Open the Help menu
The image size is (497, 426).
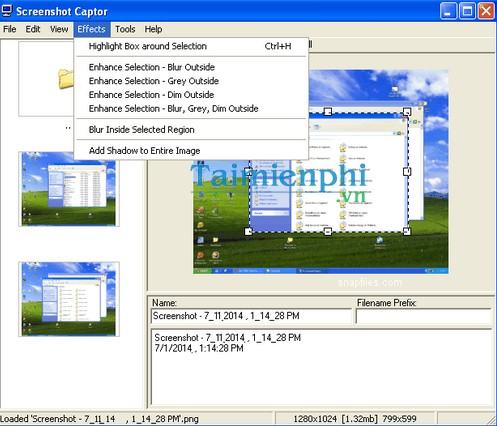point(153,29)
